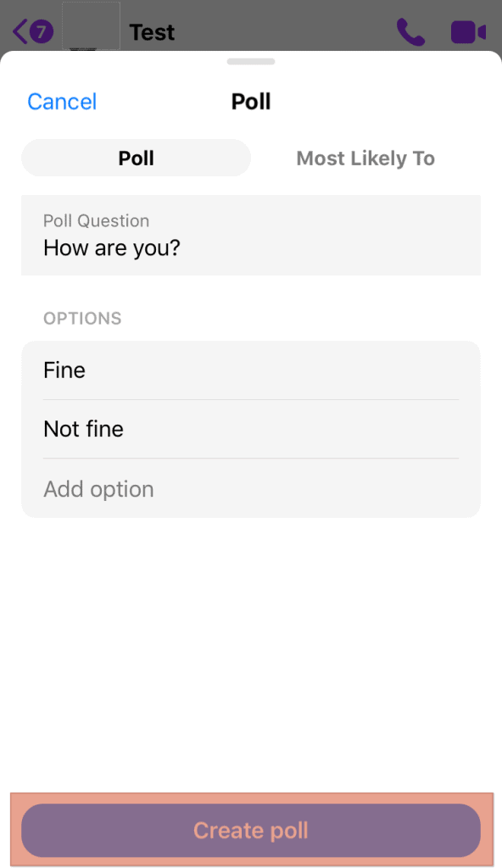
Task: Click the Poll sheet header title
Action: click(x=250, y=101)
